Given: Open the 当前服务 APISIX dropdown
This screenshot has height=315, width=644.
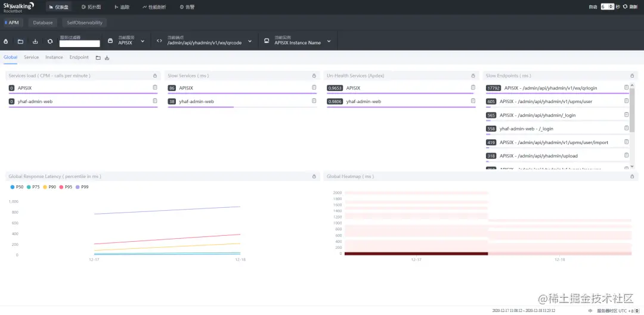Looking at the screenshot, I should pyautogui.click(x=126, y=41).
